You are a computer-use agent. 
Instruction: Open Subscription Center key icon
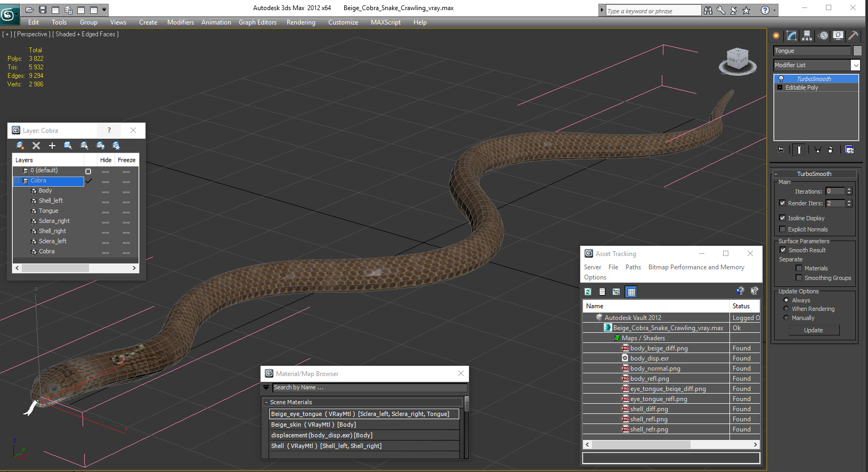pyautogui.click(x=721, y=10)
